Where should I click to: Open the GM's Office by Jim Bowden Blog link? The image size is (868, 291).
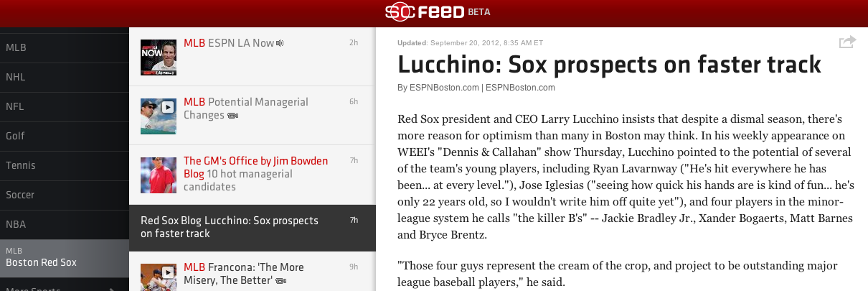coord(255,161)
